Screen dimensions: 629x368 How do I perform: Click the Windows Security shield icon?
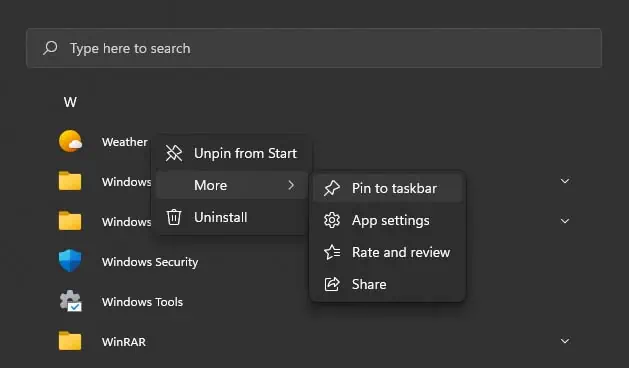point(70,261)
